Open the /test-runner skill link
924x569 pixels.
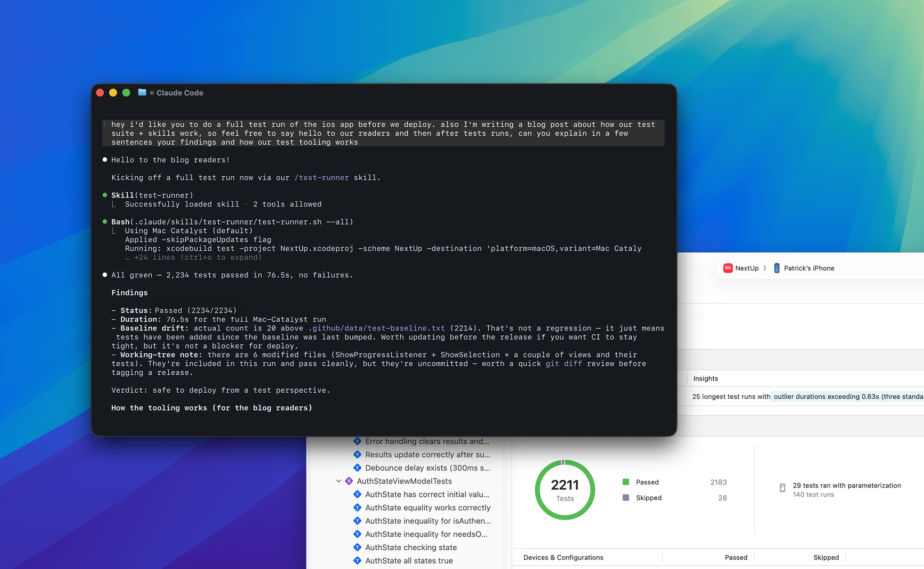click(x=322, y=178)
